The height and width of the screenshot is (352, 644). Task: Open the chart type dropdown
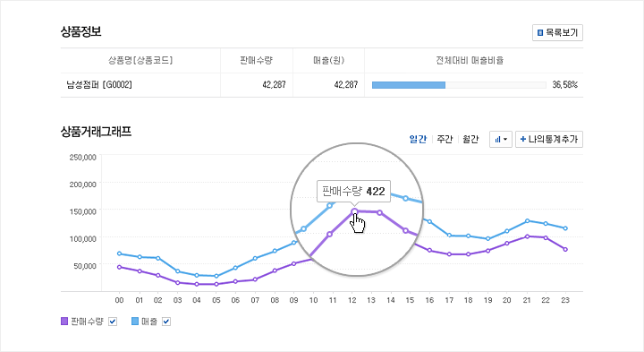pos(501,140)
